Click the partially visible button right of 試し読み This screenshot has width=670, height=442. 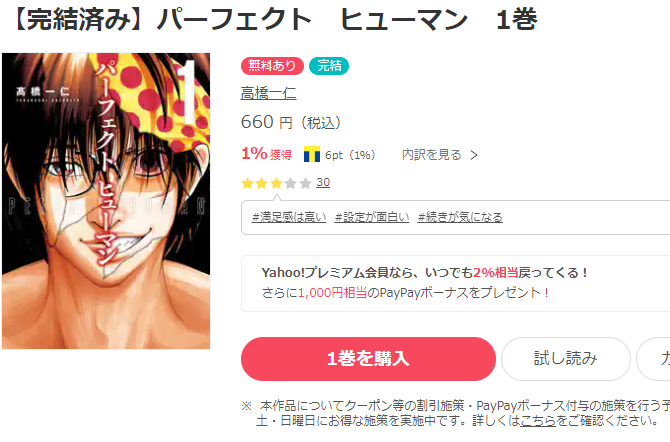click(x=653, y=359)
